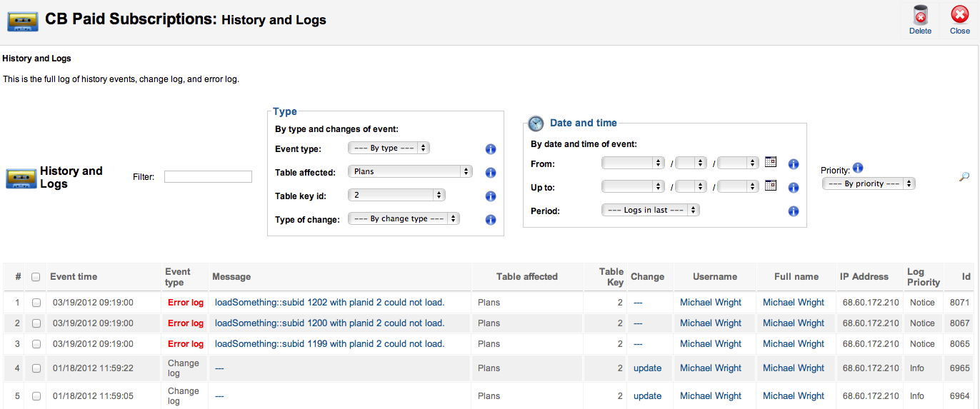Open the By priority dropdown
The width and height of the screenshot is (980, 409).
[x=869, y=183]
